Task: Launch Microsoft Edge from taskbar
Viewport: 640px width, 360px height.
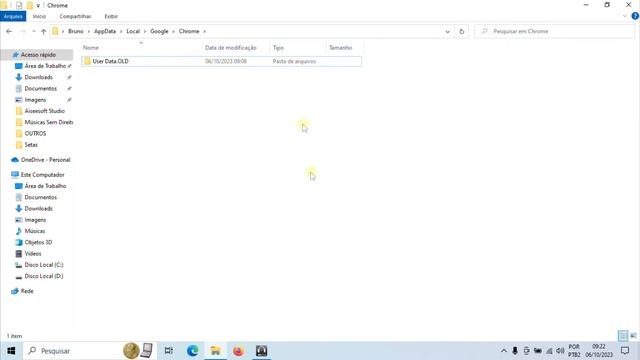Action: click(192, 351)
